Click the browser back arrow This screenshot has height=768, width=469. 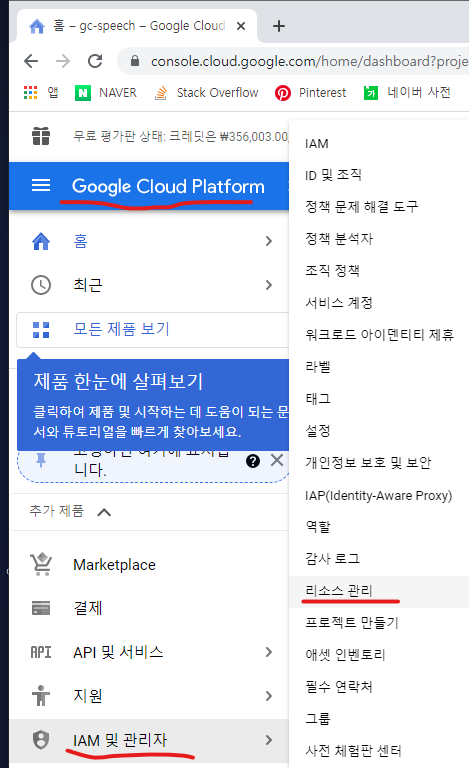pyautogui.click(x=31, y=61)
